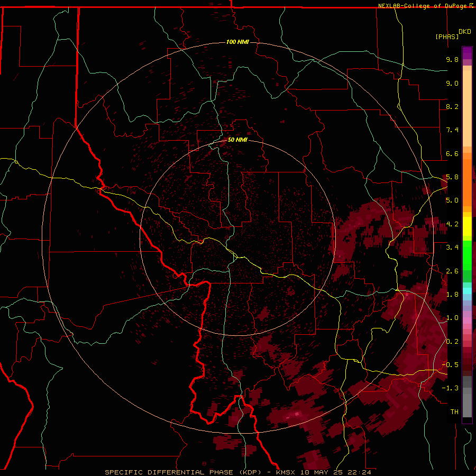
Task: Click the "7.4" value on the scale
Action: point(452,130)
